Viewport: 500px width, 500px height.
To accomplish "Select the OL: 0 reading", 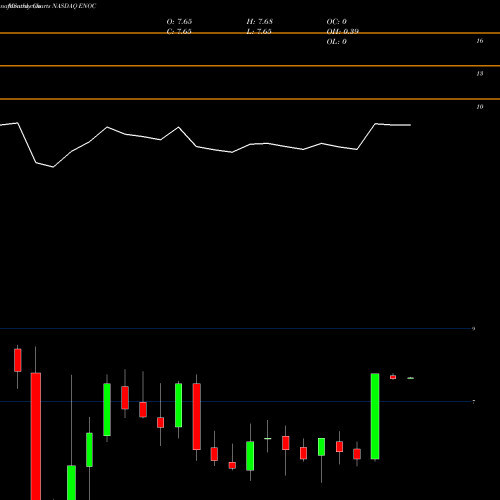I will pyautogui.click(x=337, y=41).
